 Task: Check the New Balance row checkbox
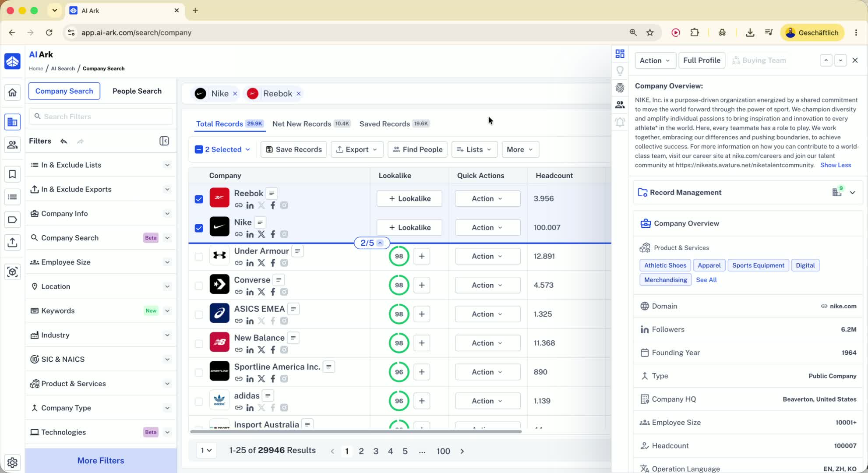pyautogui.click(x=199, y=343)
